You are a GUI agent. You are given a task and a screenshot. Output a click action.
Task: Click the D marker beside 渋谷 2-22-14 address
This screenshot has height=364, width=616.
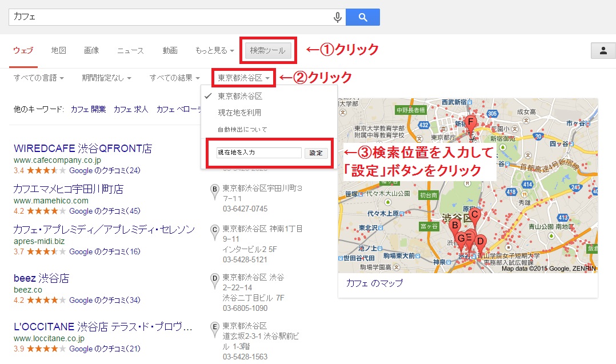(214, 281)
